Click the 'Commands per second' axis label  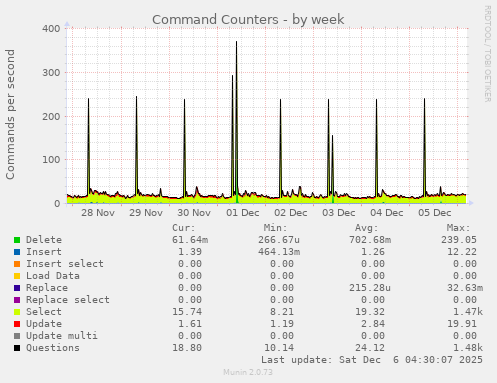(x=10, y=114)
